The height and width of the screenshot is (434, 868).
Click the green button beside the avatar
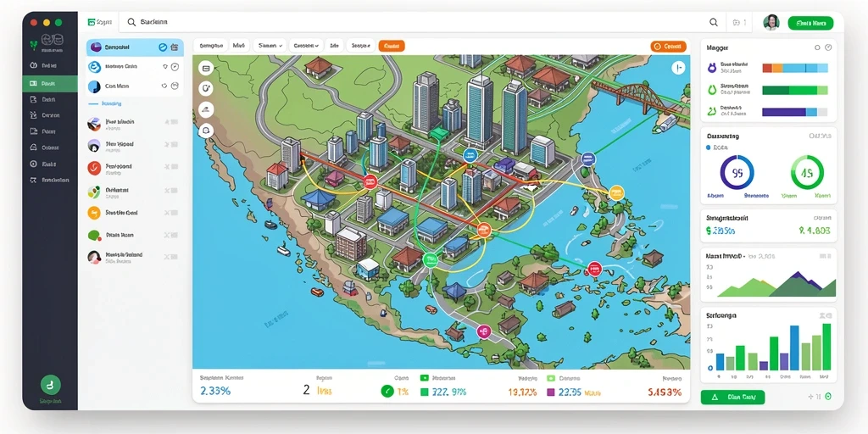point(810,23)
